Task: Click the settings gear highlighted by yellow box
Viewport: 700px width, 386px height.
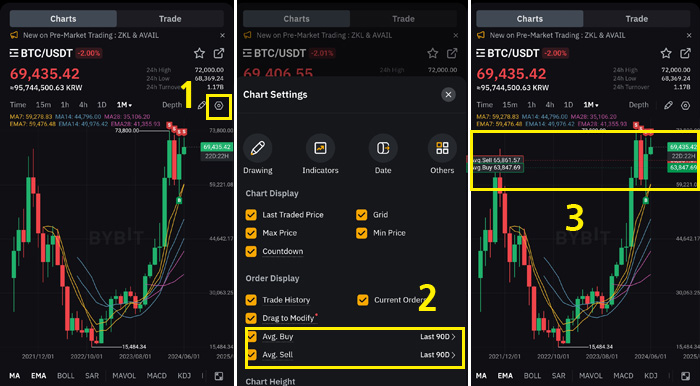Action: point(219,106)
